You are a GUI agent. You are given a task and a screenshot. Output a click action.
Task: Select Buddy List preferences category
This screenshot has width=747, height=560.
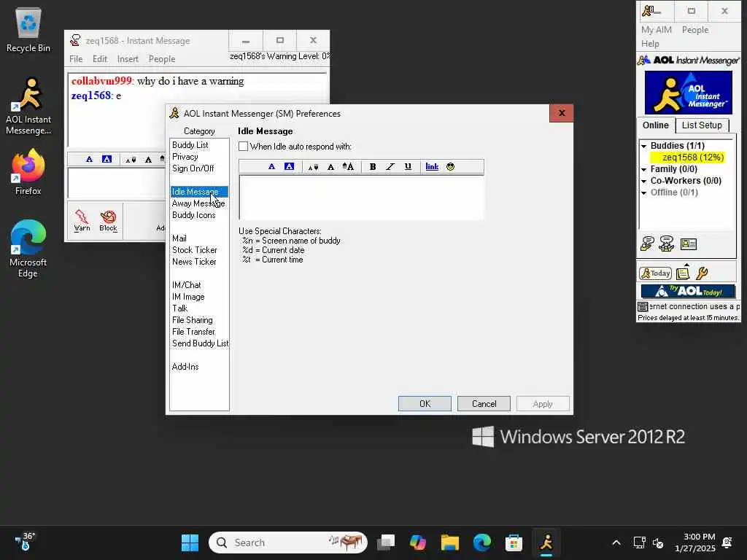click(x=190, y=145)
